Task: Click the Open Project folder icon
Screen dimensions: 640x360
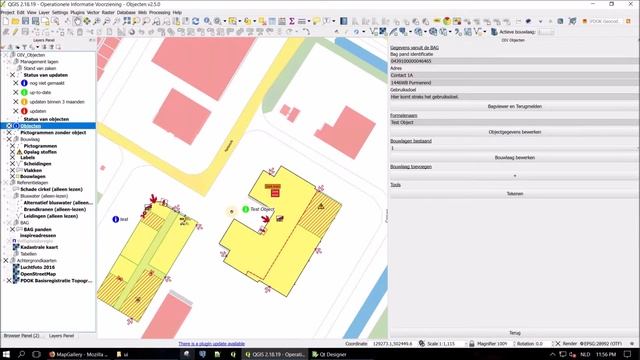Action: click(16, 21)
